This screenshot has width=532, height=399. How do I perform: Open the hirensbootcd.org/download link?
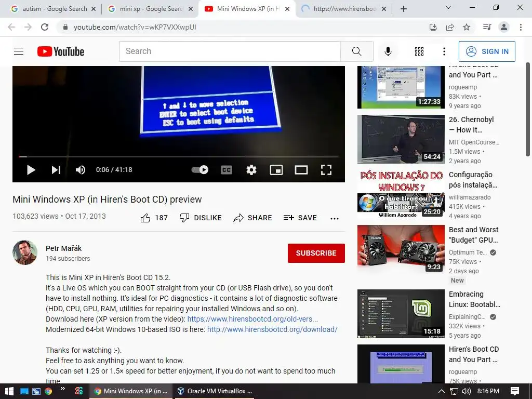(x=272, y=329)
